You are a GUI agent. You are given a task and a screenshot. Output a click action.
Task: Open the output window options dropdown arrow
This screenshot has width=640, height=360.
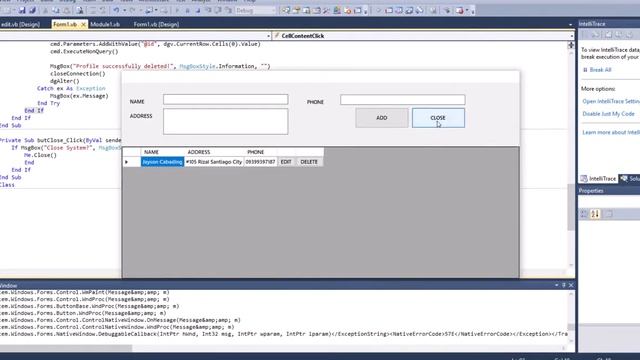point(556,285)
